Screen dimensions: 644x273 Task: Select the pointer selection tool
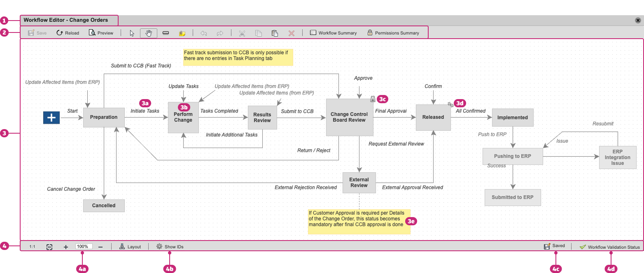click(x=132, y=33)
